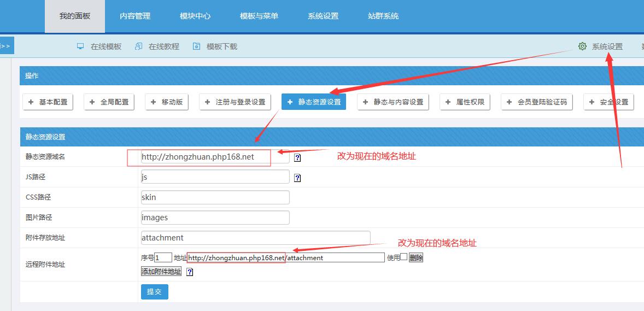644x311 pixels.
Task: Click the template download icon
Action: [x=196, y=46]
